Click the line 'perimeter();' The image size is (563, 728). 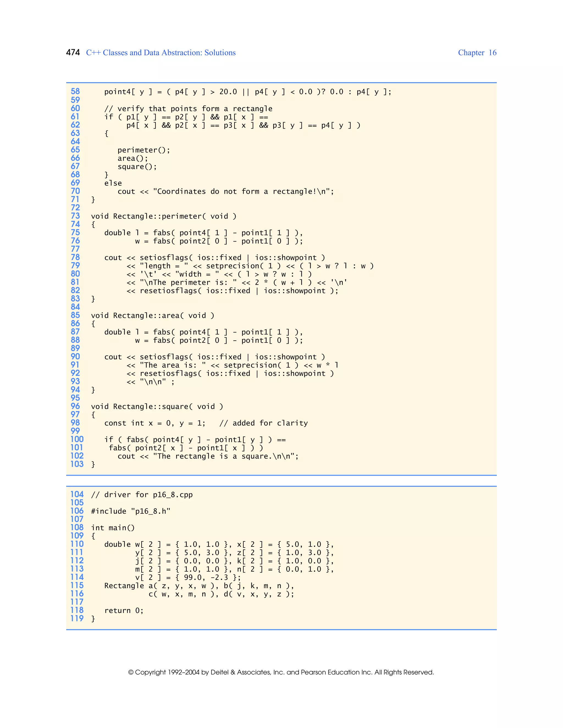click(144, 150)
